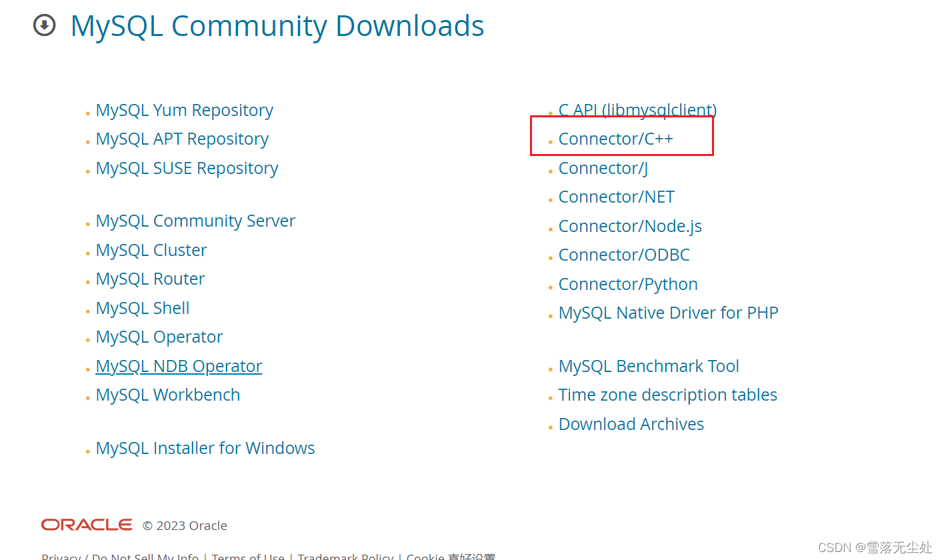
Task: Open MySQL SUSE Repository link
Action: (x=187, y=168)
